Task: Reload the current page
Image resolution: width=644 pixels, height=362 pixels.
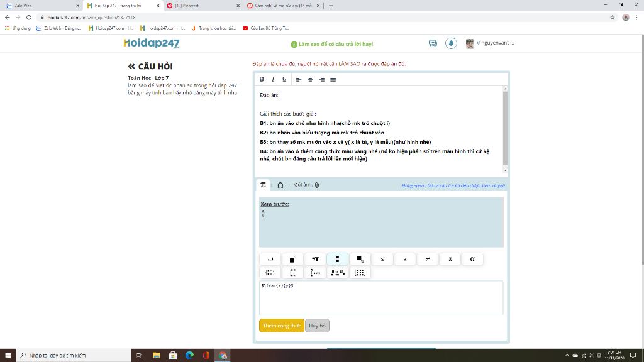Action: coord(29,17)
